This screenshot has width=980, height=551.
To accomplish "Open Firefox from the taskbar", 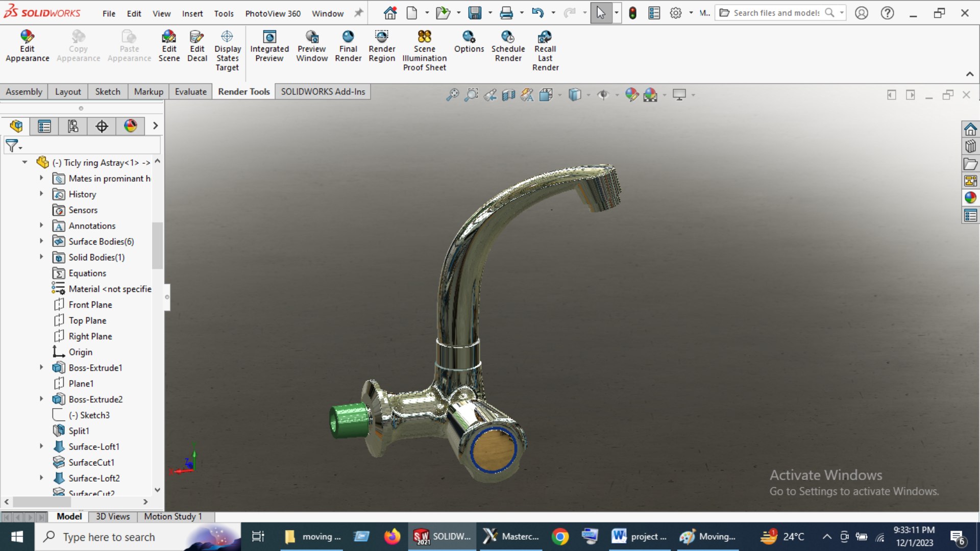I will tap(392, 537).
